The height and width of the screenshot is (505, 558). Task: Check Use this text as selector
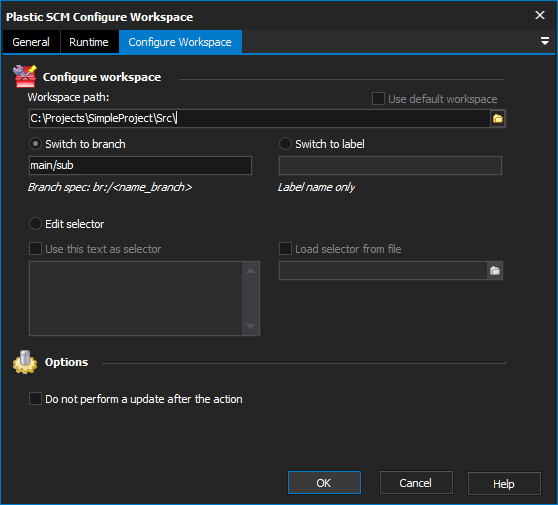[x=35, y=249]
